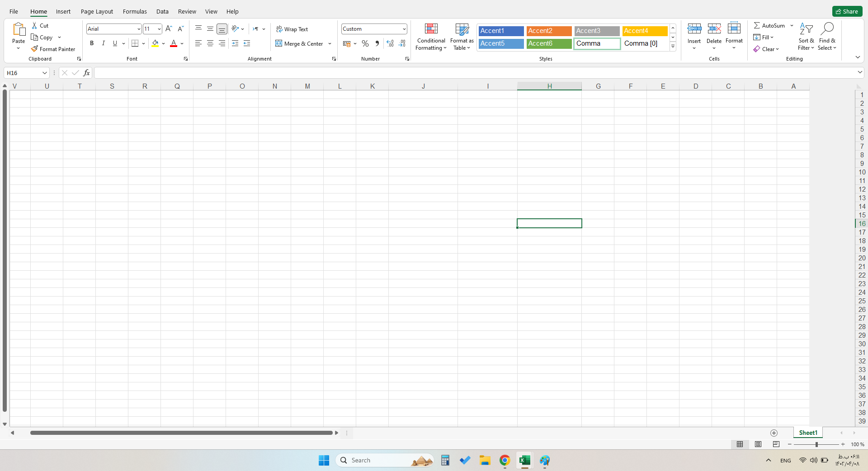
Task: Switch to the Data tab
Action: [x=162, y=11]
